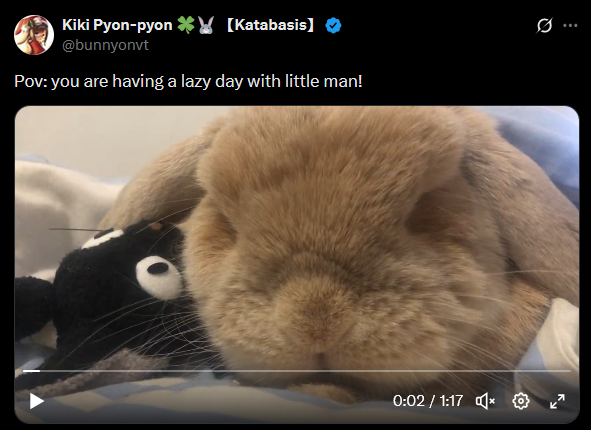591x430 pixels.
Task: Open the Grok explain-post icon
Action: point(544,26)
